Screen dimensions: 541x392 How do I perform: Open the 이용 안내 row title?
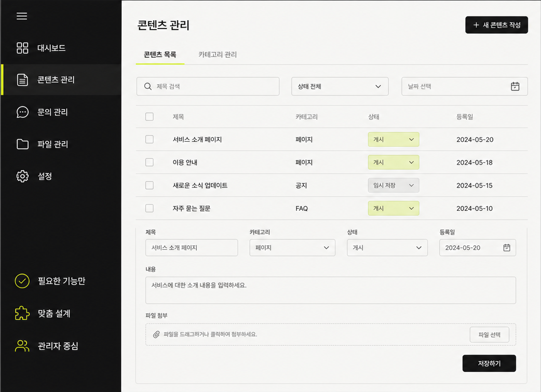click(185, 162)
